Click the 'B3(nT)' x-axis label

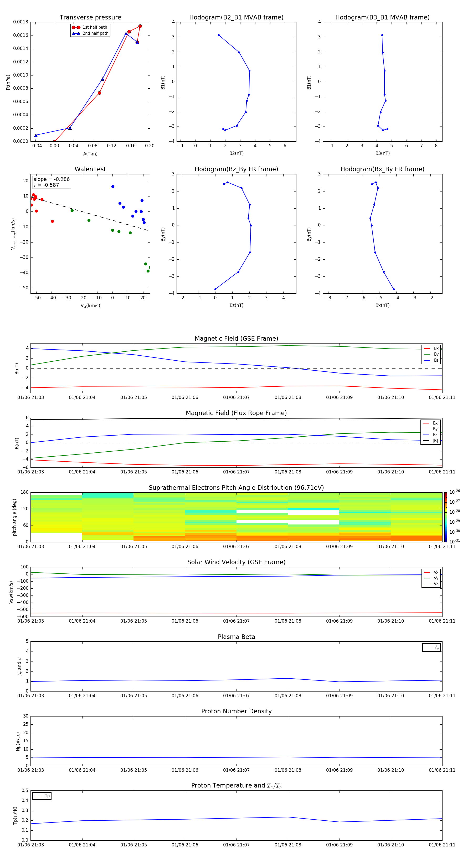click(x=382, y=154)
